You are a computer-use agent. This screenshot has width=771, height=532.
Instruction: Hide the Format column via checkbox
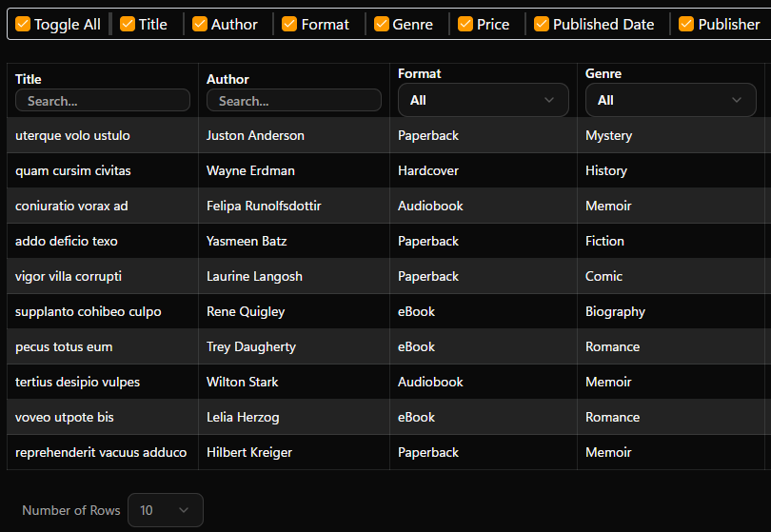coord(289,25)
